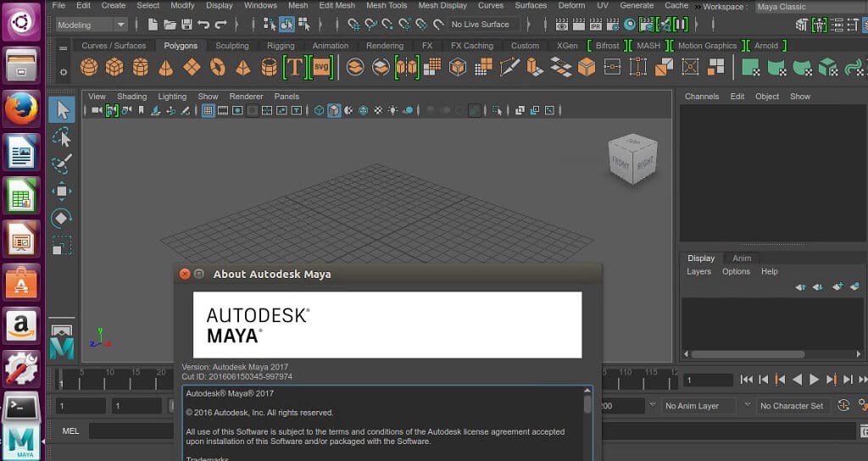Click the play backwards button
Image resolution: width=868 pixels, height=461 pixels.
click(x=797, y=380)
